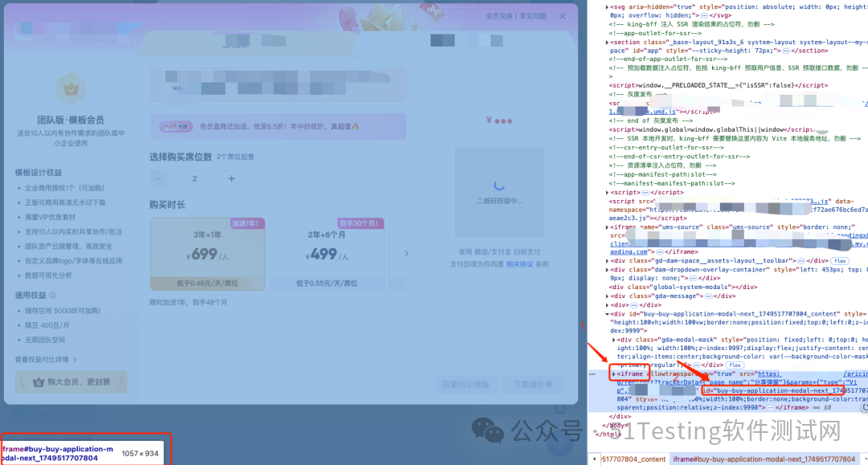Collapse the buy-buy-application-modal content div node
Screen dimensions: 868x465
607,315
